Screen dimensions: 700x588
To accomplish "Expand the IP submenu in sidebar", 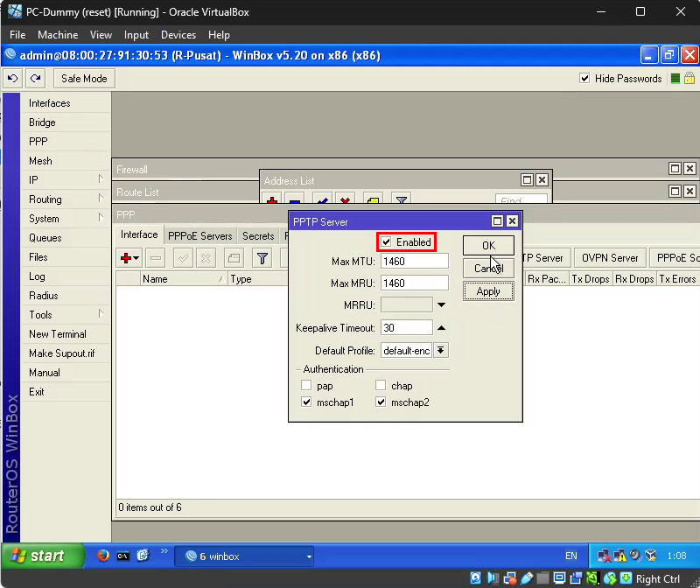I will (101, 179).
